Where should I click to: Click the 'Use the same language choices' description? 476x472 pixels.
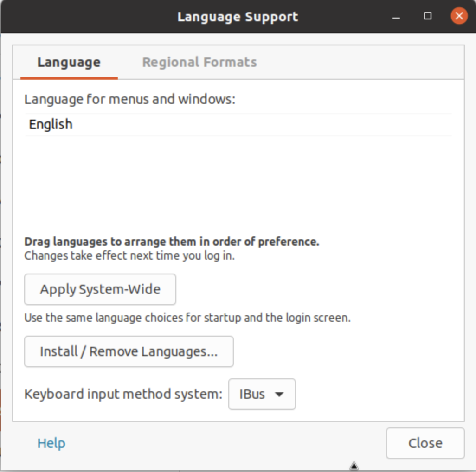pyautogui.click(x=187, y=318)
